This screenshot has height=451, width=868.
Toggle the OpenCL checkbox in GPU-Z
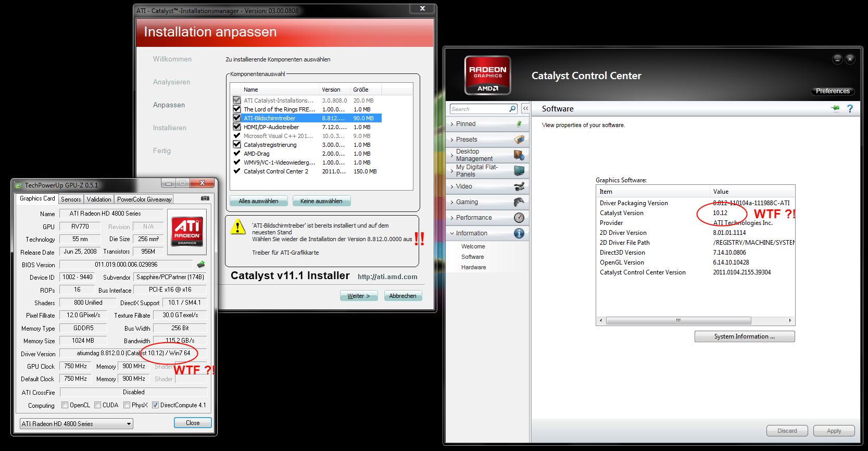tap(65, 405)
